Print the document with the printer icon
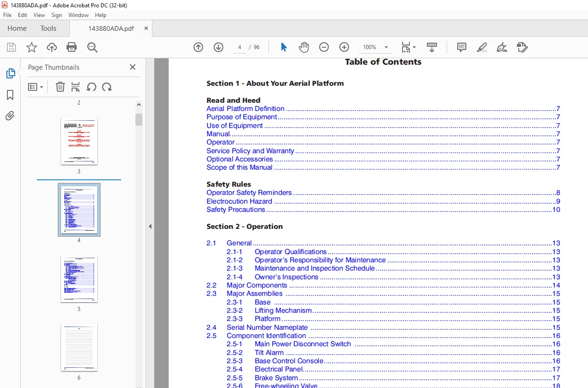The height and width of the screenshot is (388, 588). (72, 47)
